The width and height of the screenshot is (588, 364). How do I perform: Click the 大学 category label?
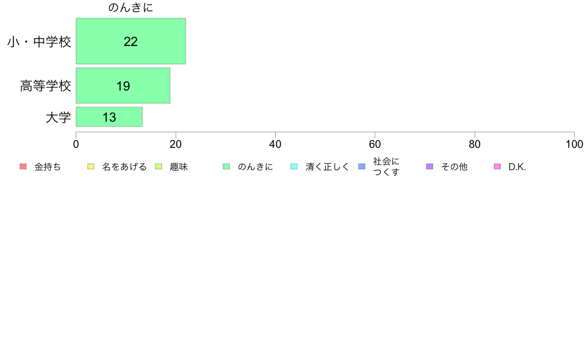58,117
